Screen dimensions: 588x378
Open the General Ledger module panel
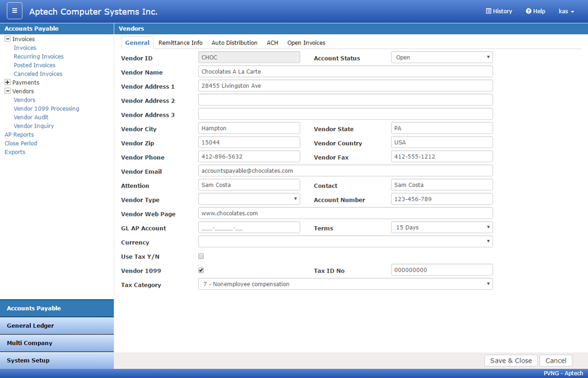point(56,326)
